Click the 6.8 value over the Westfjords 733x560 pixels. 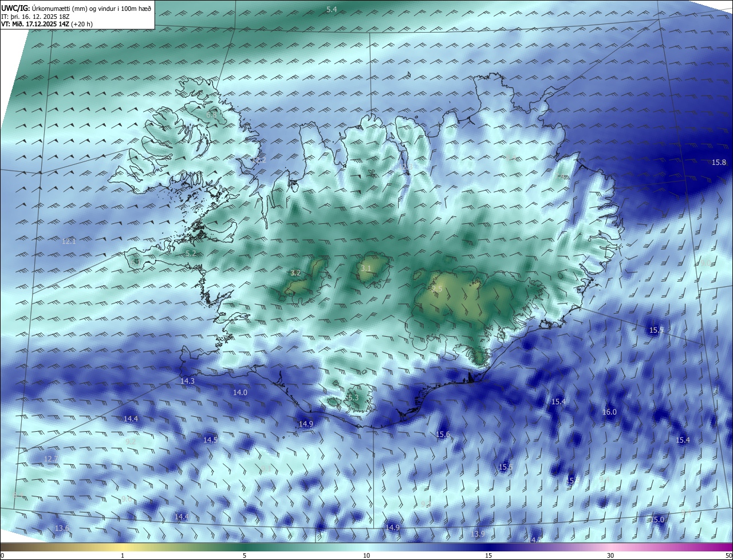pos(211,115)
